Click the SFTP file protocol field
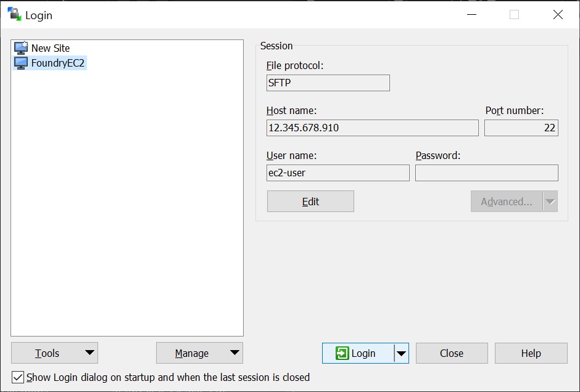580x392 pixels. (328, 83)
